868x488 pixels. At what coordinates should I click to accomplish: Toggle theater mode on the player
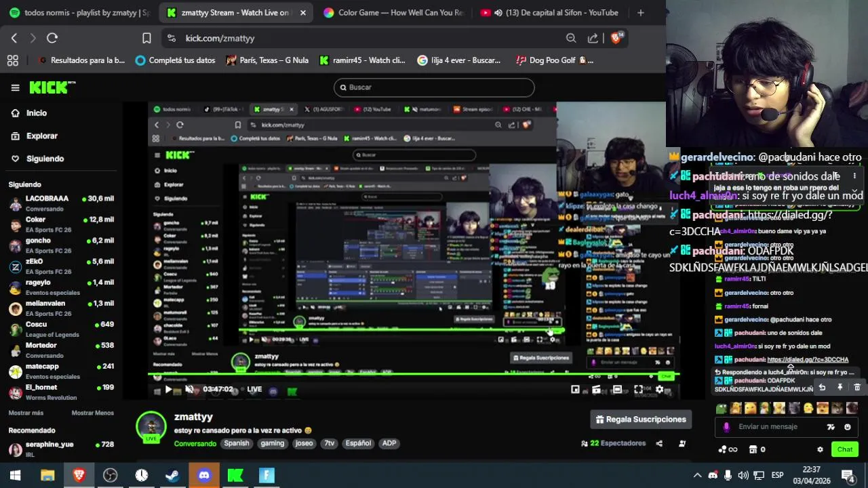tap(617, 390)
